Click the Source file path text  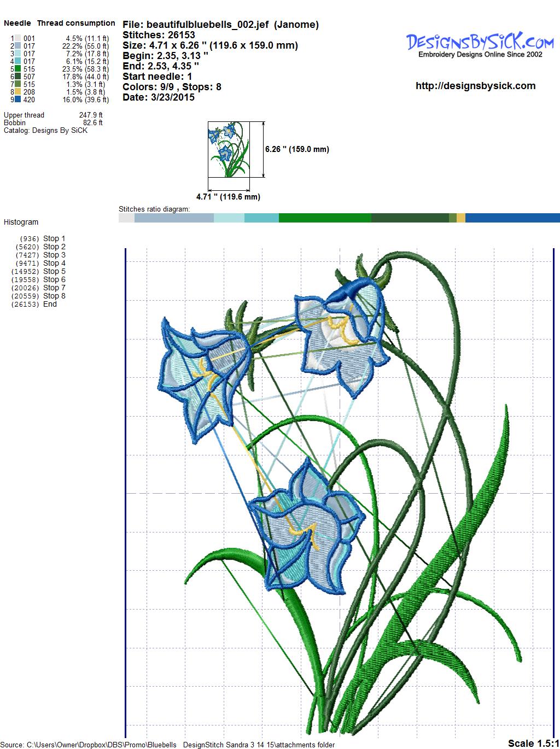click(168, 744)
